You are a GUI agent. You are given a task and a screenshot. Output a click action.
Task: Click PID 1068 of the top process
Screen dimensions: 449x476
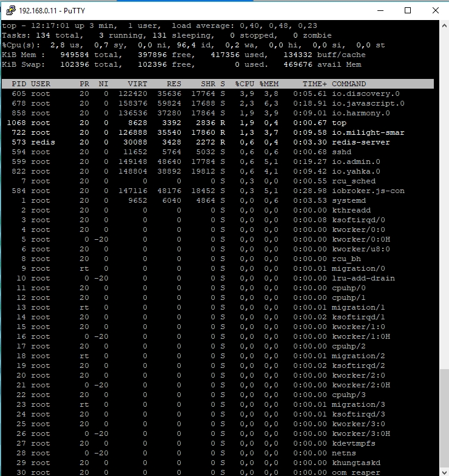16,123
